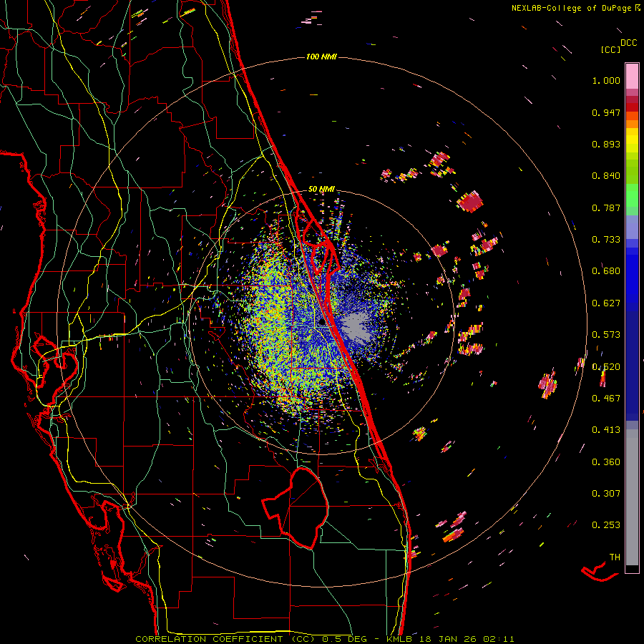The height and width of the screenshot is (644, 644).
Task: Click the 0.253 scale value
Action: [x=606, y=525]
